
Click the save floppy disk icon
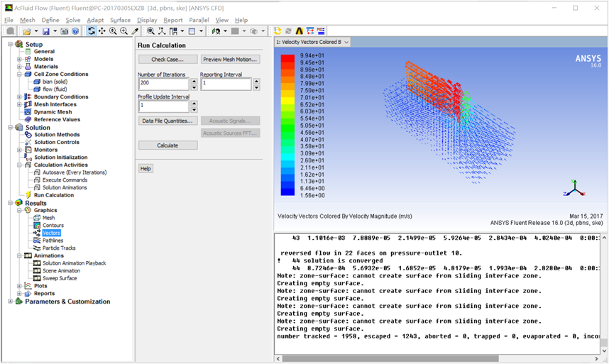(x=46, y=31)
